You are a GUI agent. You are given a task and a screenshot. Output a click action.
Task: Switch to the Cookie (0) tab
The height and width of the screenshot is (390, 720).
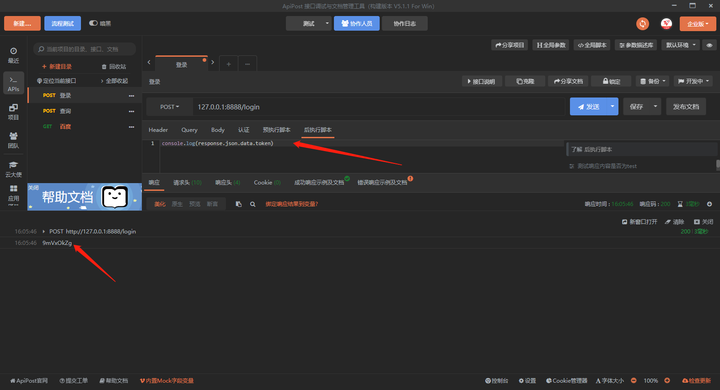[x=267, y=183]
